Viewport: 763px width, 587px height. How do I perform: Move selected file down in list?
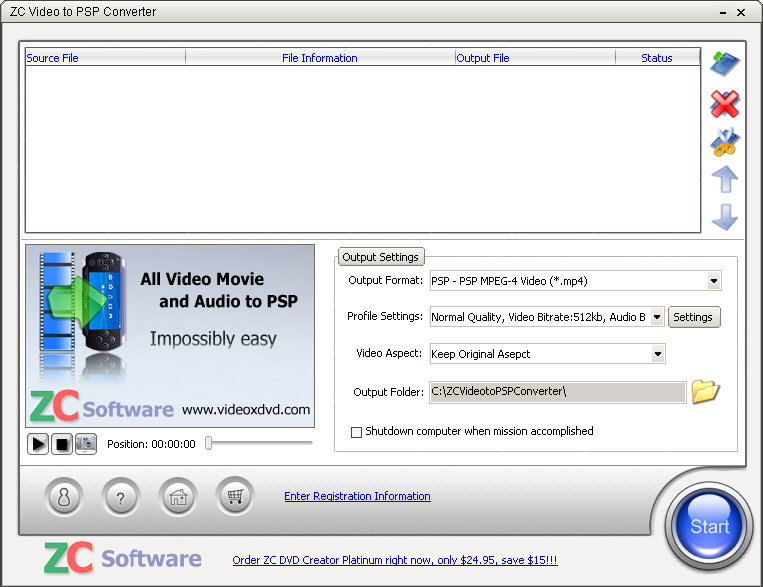pyautogui.click(x=725, y=217)
